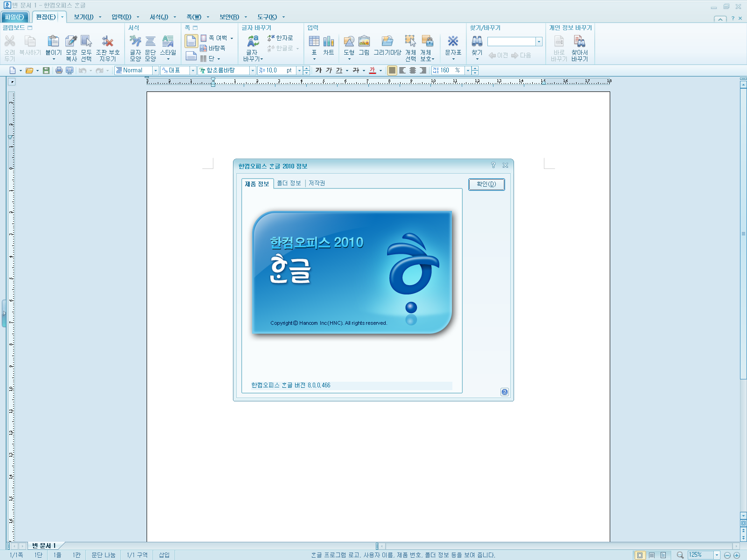Click the 스타일 (Style) icon
Screen dimensions: 747x560
tap(168, 42)
